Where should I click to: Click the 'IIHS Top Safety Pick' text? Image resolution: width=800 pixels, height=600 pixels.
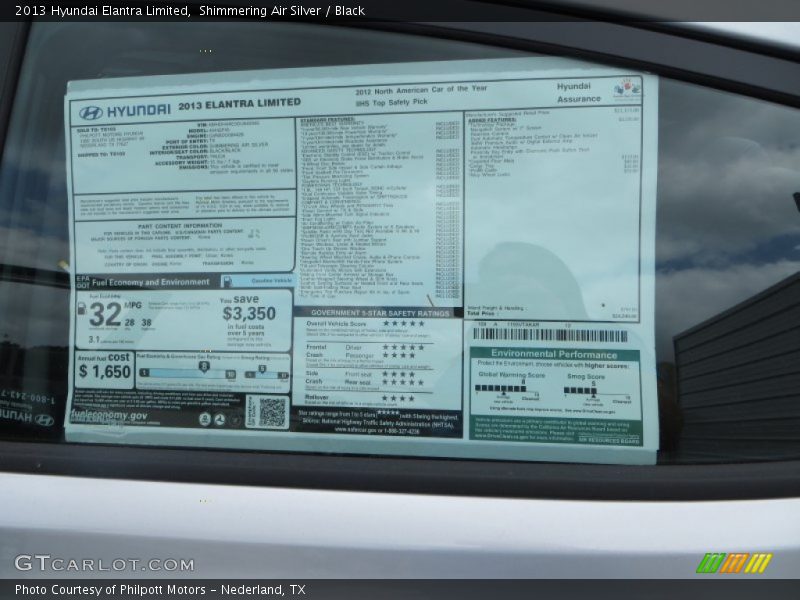pos(391,103)
